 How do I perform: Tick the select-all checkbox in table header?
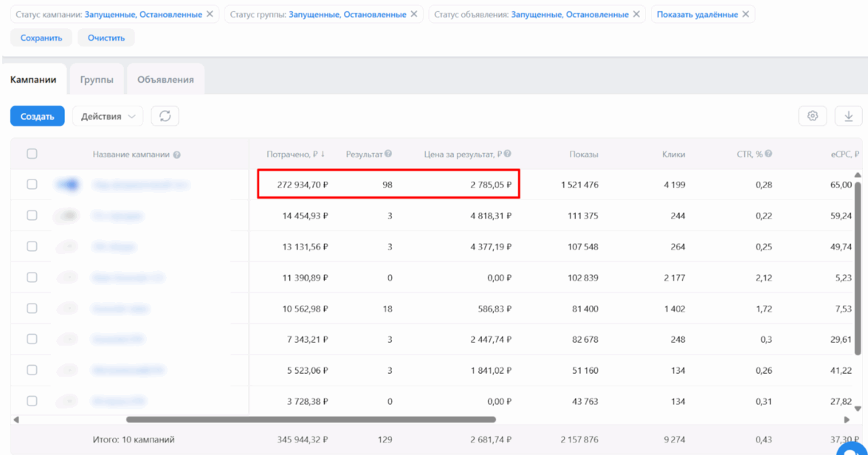[32, 154]
